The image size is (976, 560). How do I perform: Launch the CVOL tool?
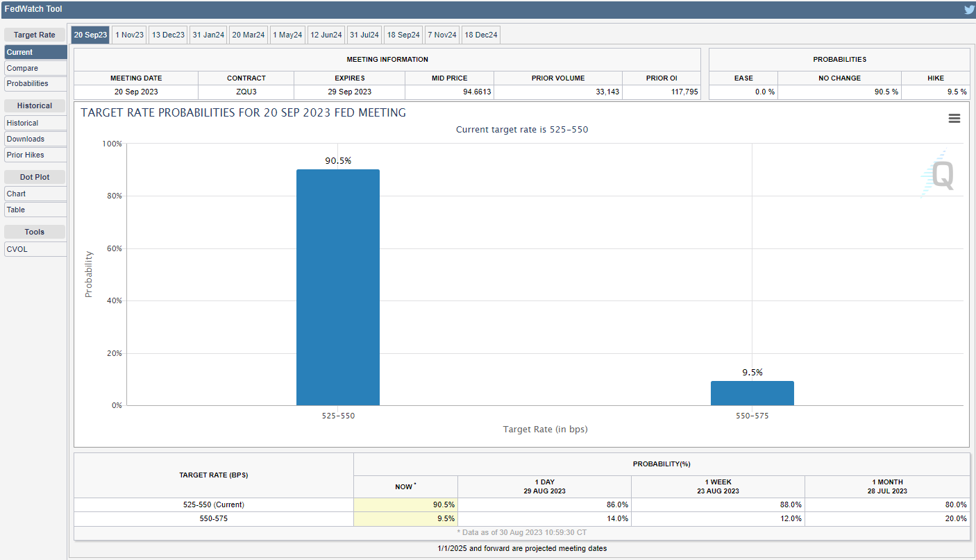35,249
